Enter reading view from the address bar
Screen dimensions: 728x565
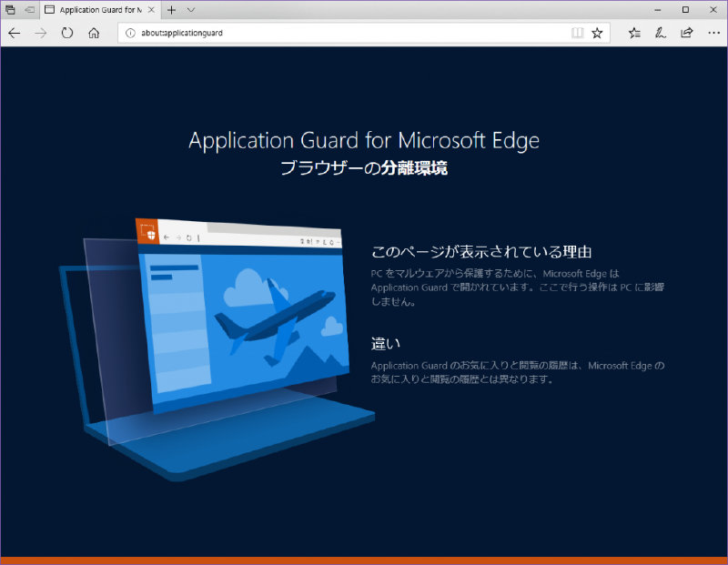click(578, 33)
